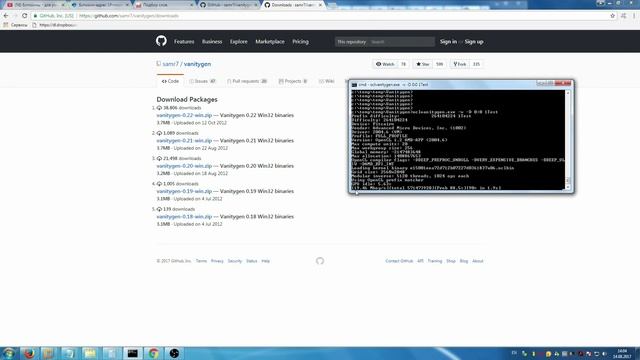Click the Sign up link
Screen dimensions: 640x360
[x=474, y=42]
